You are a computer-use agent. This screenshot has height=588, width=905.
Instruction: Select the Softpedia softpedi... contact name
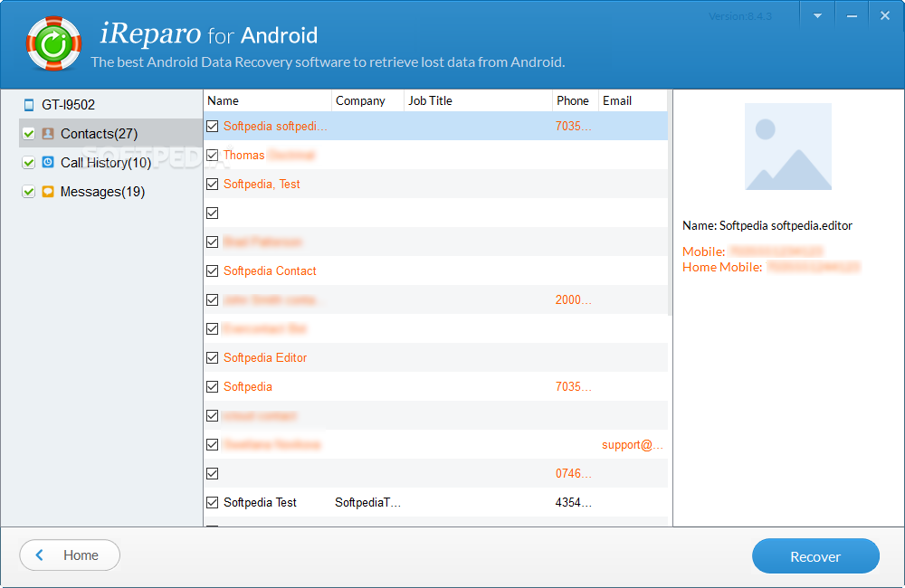(x=275, y=126)
